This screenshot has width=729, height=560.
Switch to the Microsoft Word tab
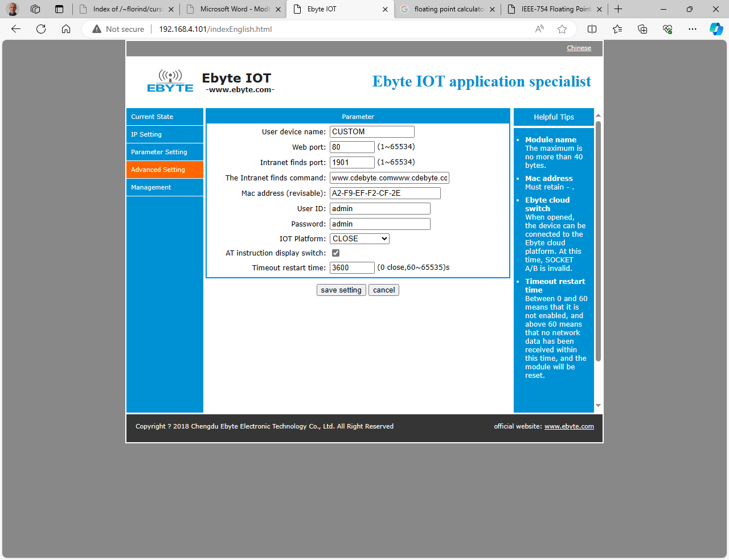pyautogui.click(x=234, y=9)
